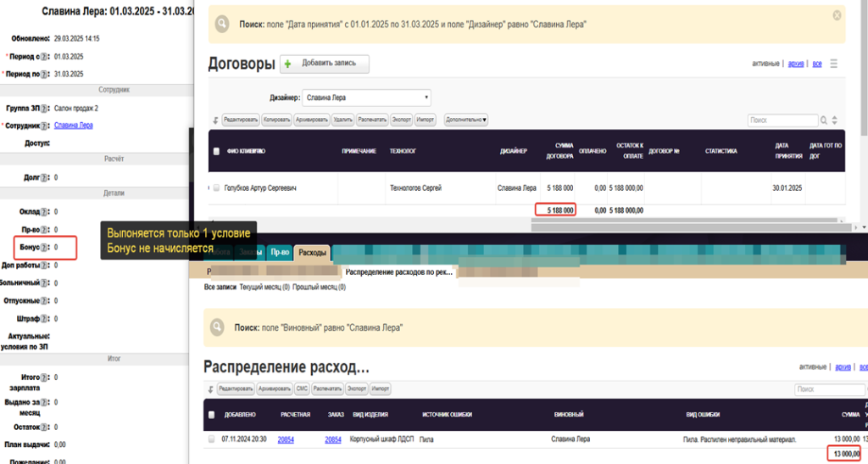The width and height of the screenshot is (868, 464).
Task: Click the search magnifier beside the contracts search field
Action: pyautogui.click(x=825, y=120)
